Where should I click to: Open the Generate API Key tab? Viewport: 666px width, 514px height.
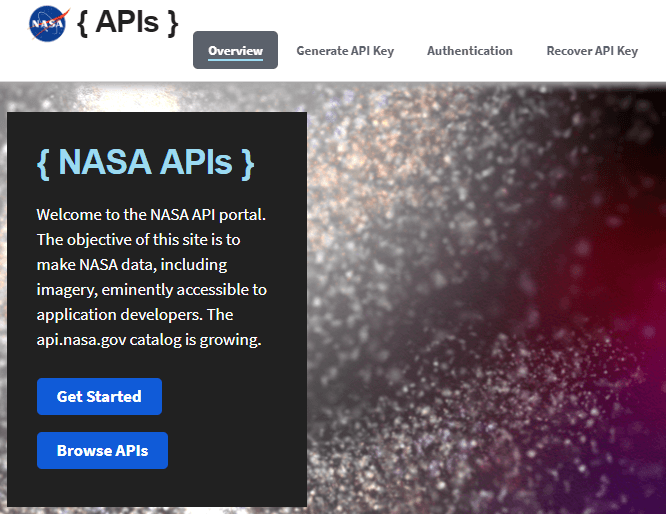pyautogui.click(x=345, y=51)
